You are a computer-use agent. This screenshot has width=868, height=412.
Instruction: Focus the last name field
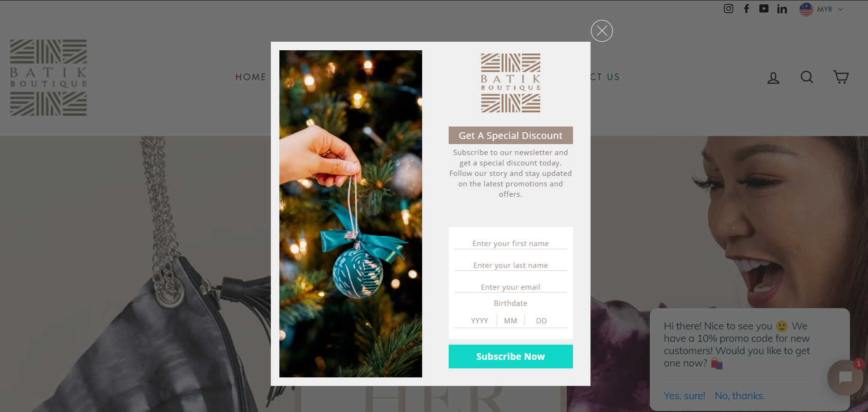pyautogui.click(x=510, y=265)
